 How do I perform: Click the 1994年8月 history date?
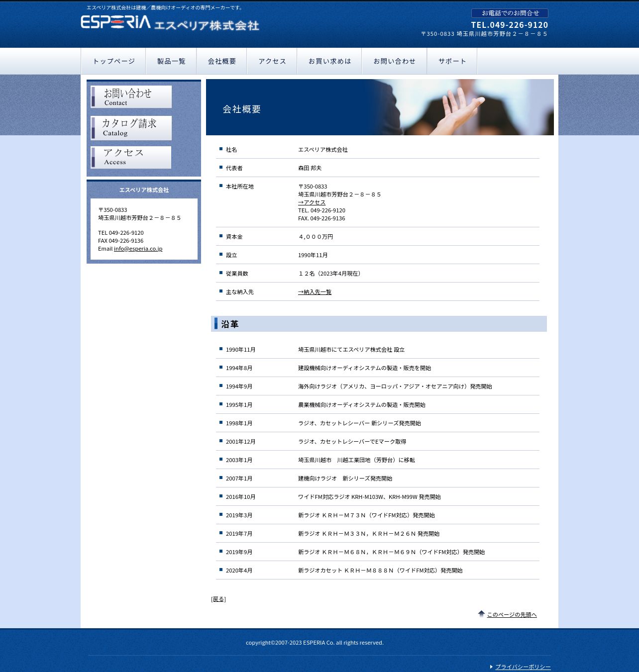(239, 368)
